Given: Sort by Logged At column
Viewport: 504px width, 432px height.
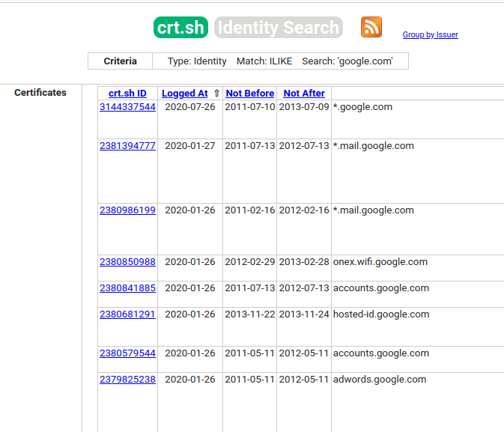Looking at the screenshot, I should tap(184, 94).
